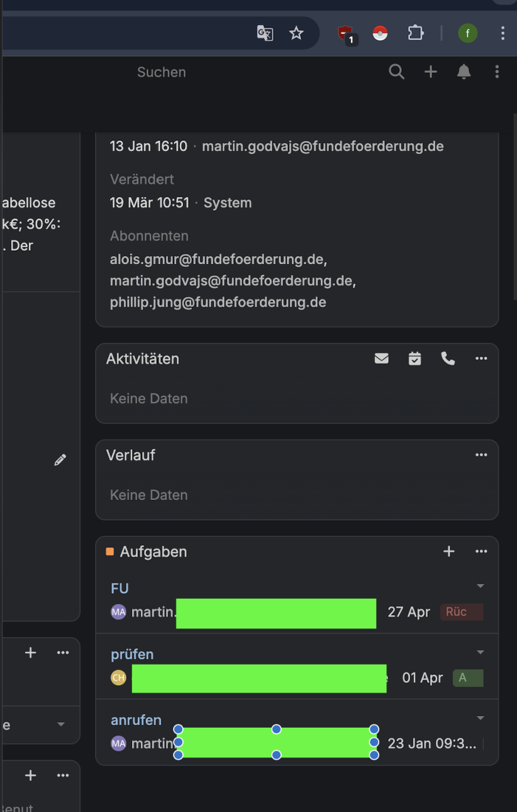The width and height of the screenshot is (517, 812).
Task: Click the pencil edit icon
Action: pos(60,460)
